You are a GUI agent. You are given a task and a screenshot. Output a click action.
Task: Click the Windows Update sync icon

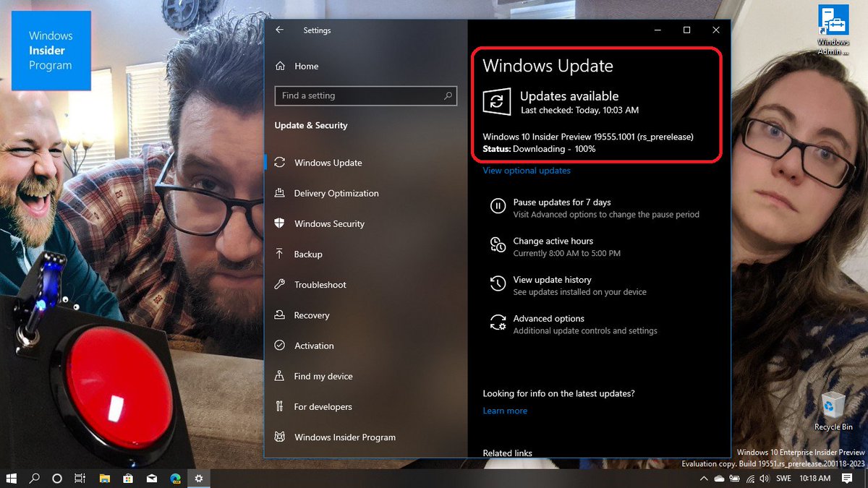280,163
